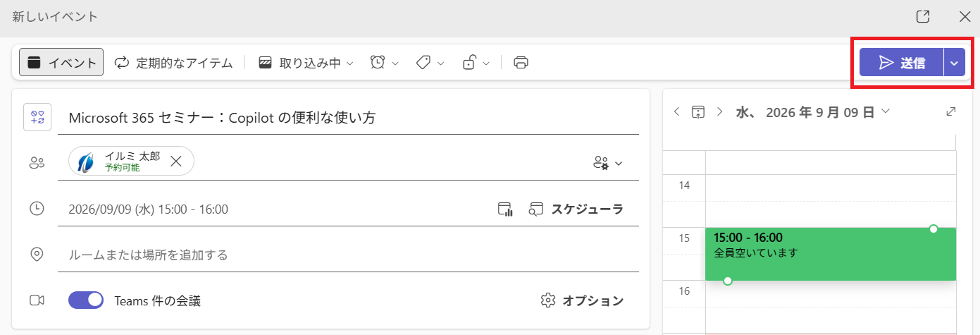Screen dimensions: 980x335
Task: Remove attendee イルミ 太郎
Action: pyautogui.click(x=176, y=162)
